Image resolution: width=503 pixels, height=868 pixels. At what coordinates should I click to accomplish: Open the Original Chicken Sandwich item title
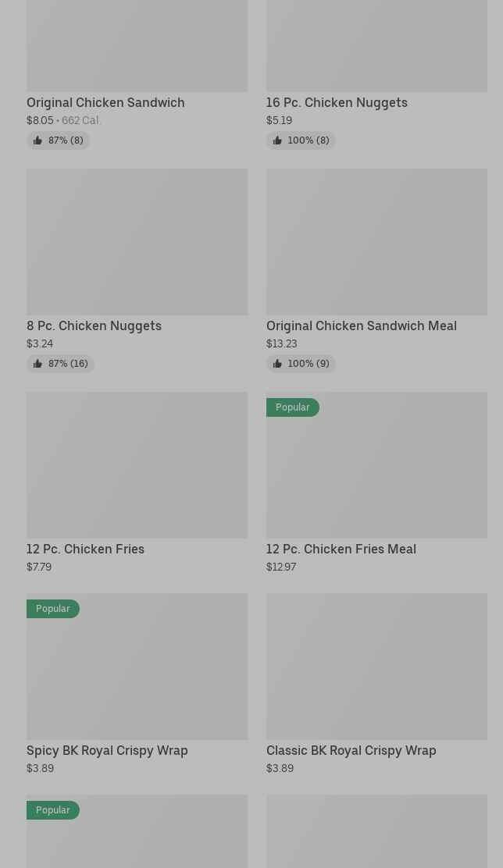tap(105, 102)
